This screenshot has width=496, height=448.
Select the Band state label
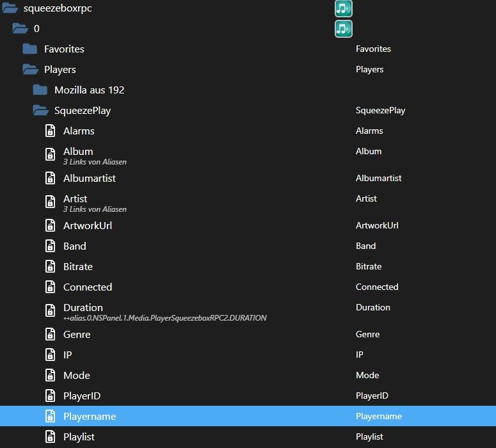75,246
